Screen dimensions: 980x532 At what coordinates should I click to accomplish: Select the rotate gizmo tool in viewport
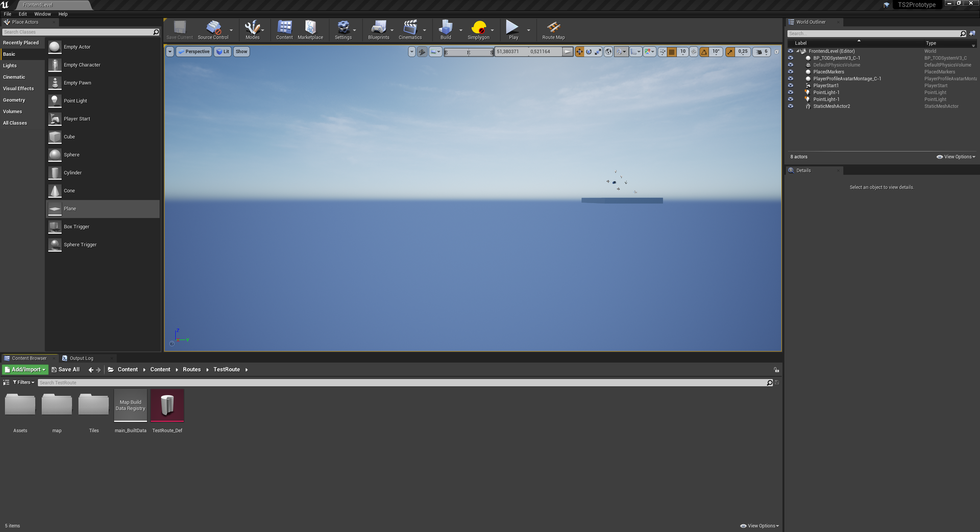coord(589,52)
